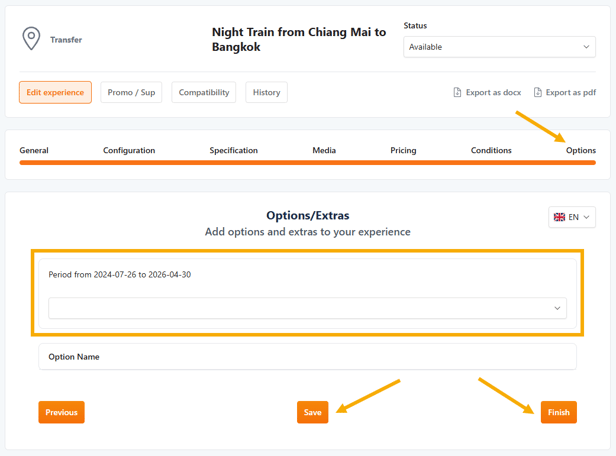The image size is (616, 456).
Task: Click the orange Finish button
Action: 558,412
